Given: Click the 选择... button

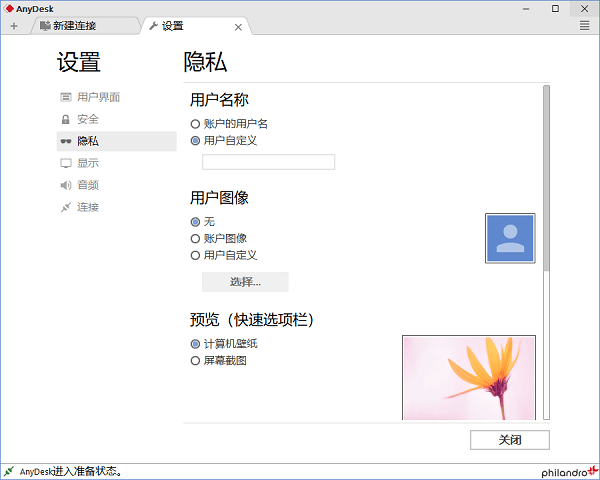Looking at the screenshot, I should click(x=245, y=282).
